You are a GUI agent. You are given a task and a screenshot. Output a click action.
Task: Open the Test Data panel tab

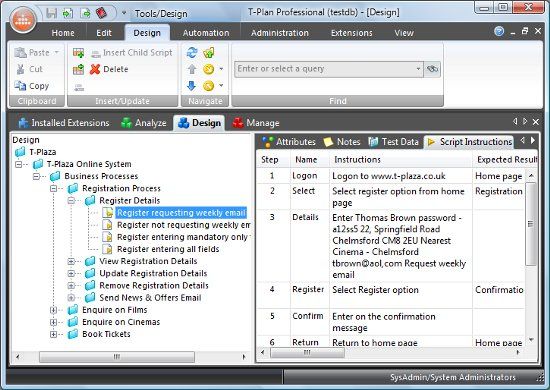394,142
